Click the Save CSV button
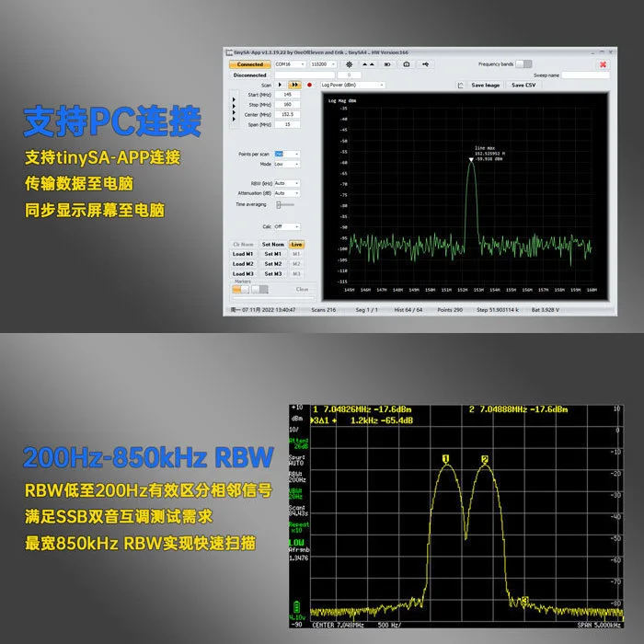The height and width of the screenshot is (644, 644). [523, 86]
